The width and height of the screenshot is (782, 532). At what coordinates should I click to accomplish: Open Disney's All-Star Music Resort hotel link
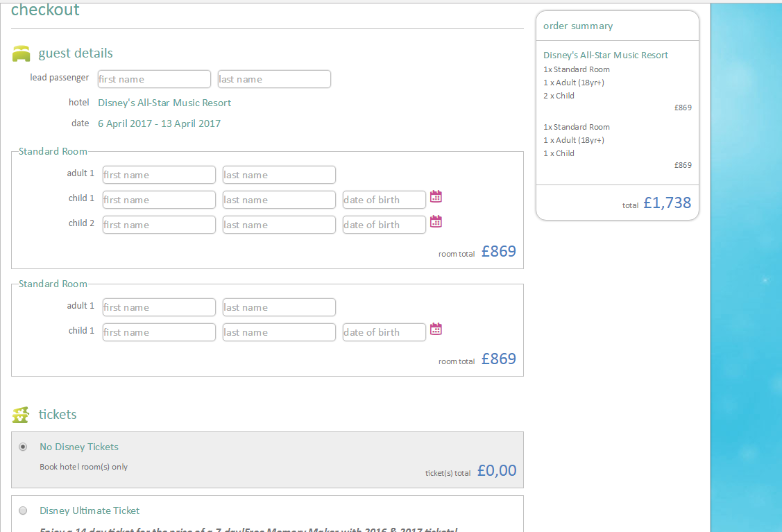164,103
